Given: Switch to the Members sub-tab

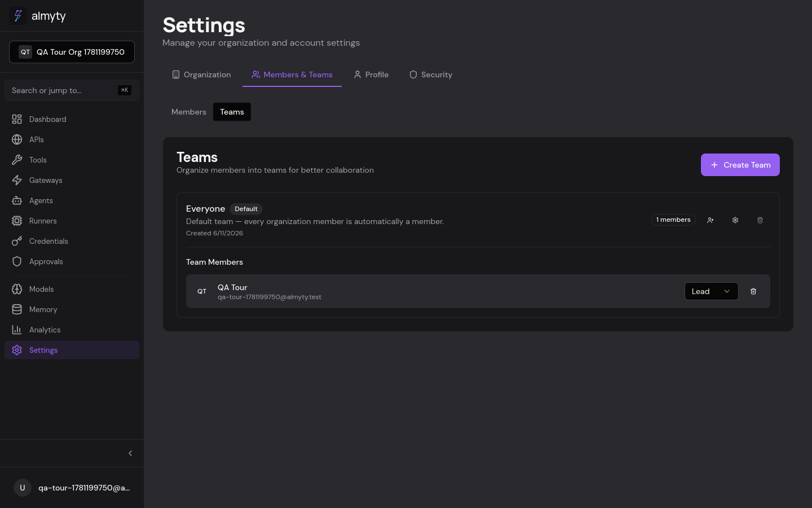Looking at the screenshot, I should [189, 112].
